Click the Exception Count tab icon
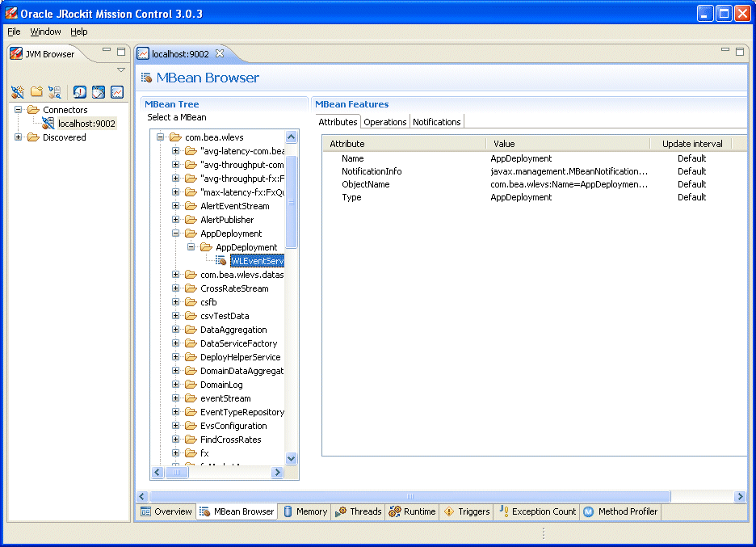This screenshot has height=547, width=756. click(x=504, y=511)
